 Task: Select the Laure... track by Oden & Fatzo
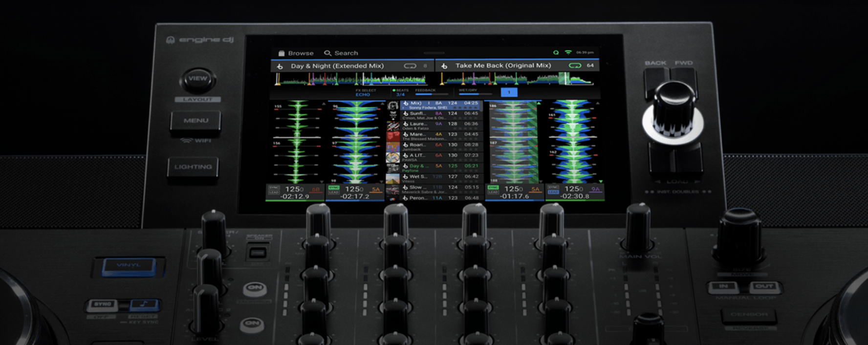pyautogui.click(x=441, y=126)
